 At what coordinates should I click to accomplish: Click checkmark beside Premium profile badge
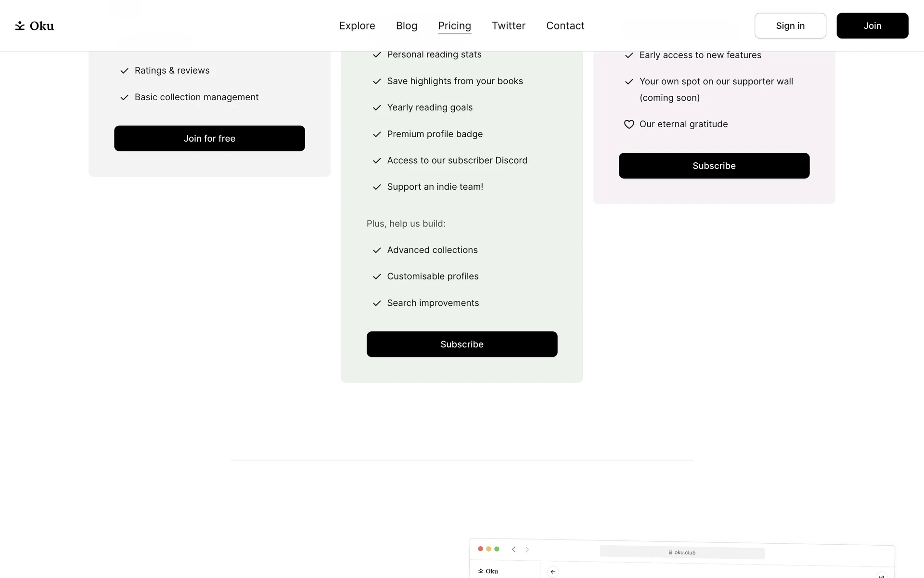377,134
